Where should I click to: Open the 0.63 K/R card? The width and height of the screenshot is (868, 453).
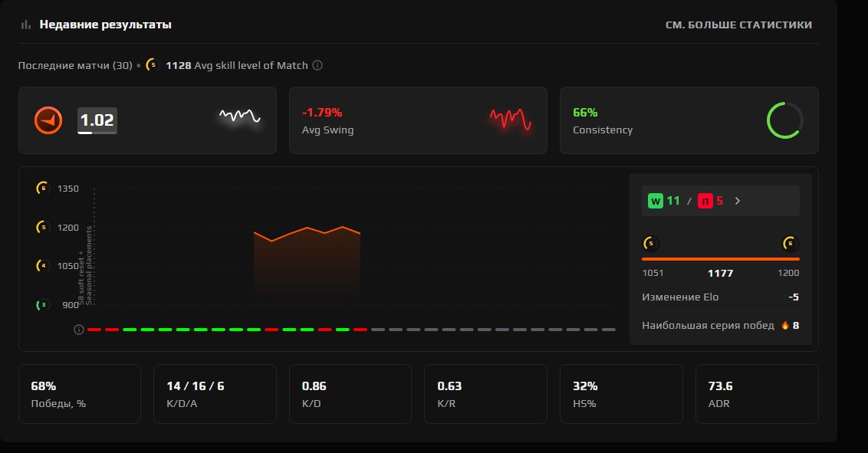(485, 394)
